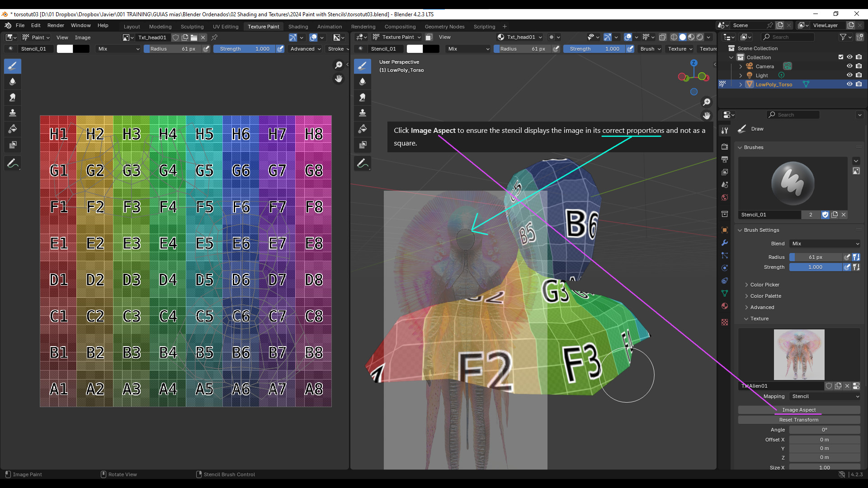Click the zoom icon in the image editor
The height and width of the screenshot is (488, 868).
click(x=339, y=65)
